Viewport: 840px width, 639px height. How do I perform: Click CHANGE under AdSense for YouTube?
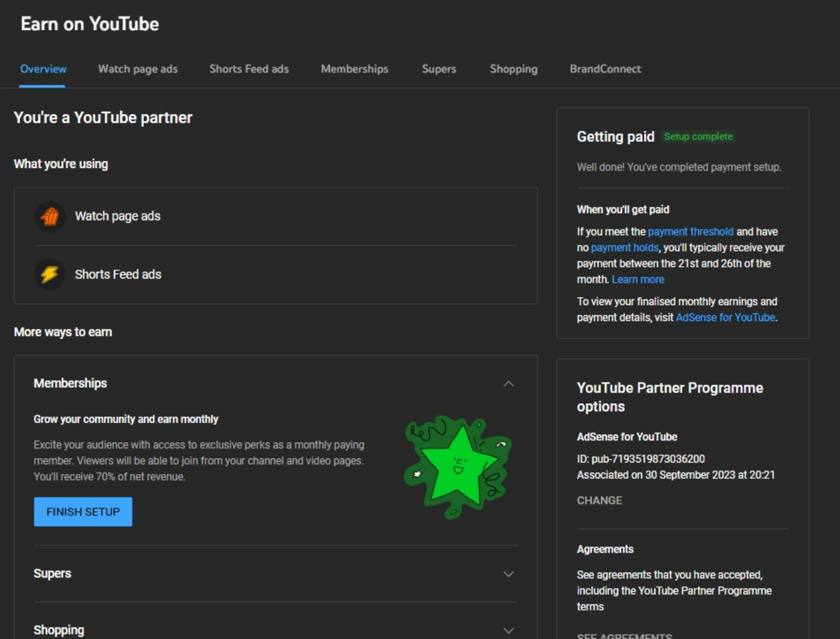click(x=599, y=501)
